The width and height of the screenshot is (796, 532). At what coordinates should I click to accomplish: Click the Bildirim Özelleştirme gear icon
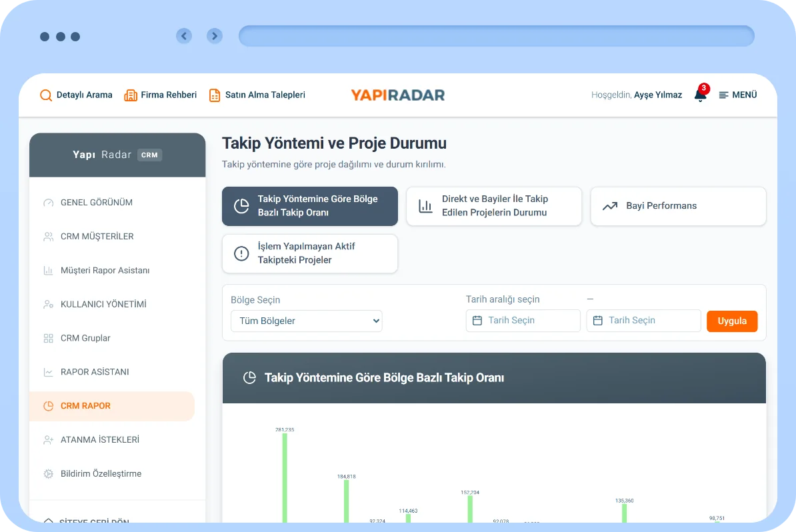tap(48, 473)
